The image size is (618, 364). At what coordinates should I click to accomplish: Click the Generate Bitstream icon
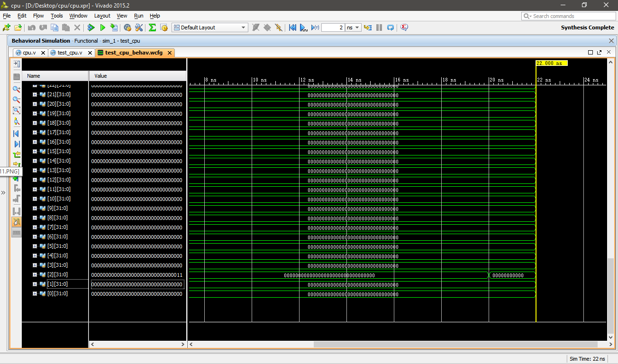[x=114, y=27]
